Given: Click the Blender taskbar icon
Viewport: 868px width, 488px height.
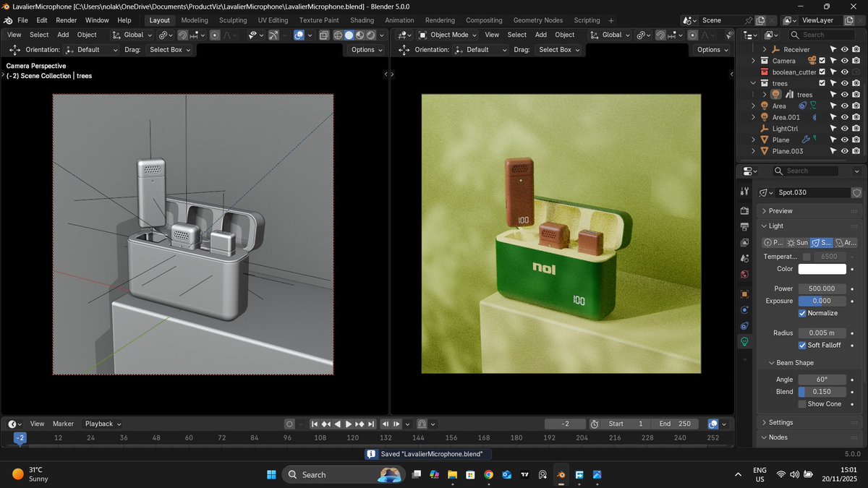Looking at the screenshot, I should 561,474.
